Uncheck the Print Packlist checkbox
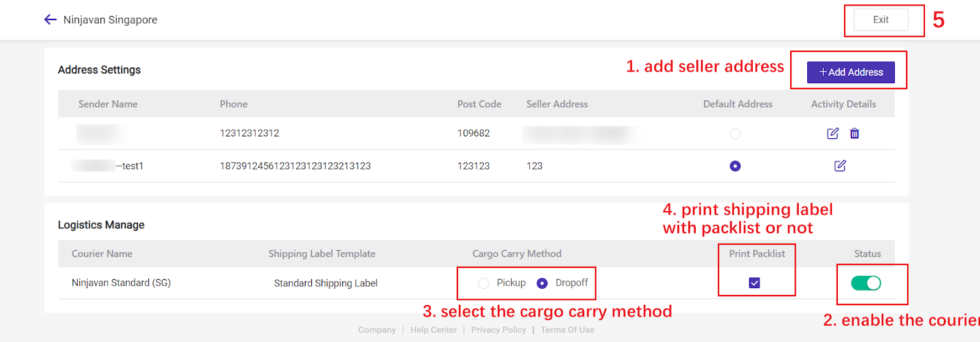 (754, 283)
